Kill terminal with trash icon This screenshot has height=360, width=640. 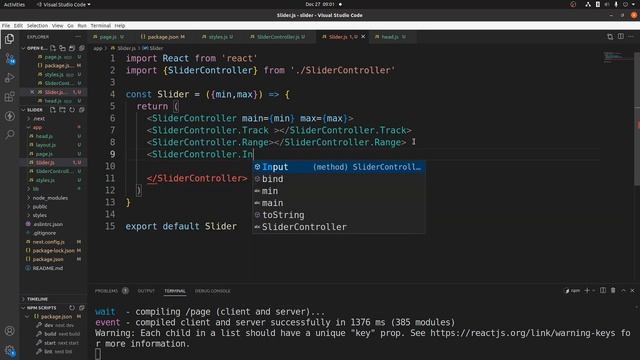[x=613, y=291]
